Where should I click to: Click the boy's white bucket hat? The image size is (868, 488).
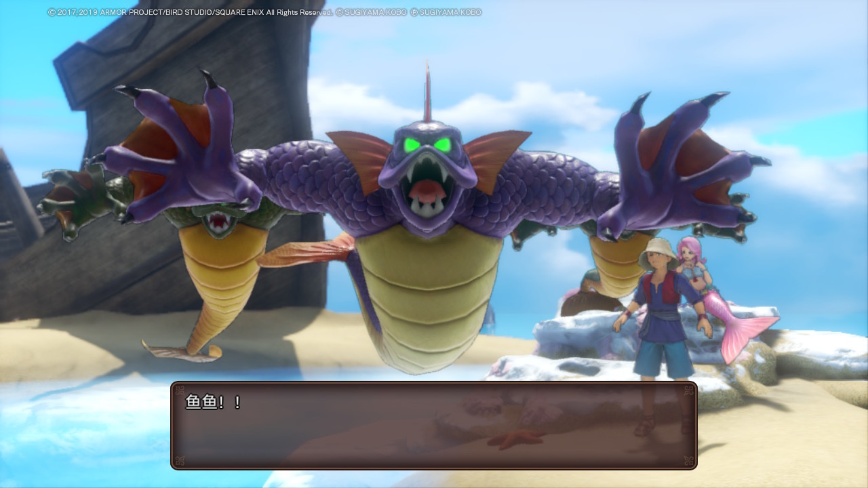click(658, 249)
